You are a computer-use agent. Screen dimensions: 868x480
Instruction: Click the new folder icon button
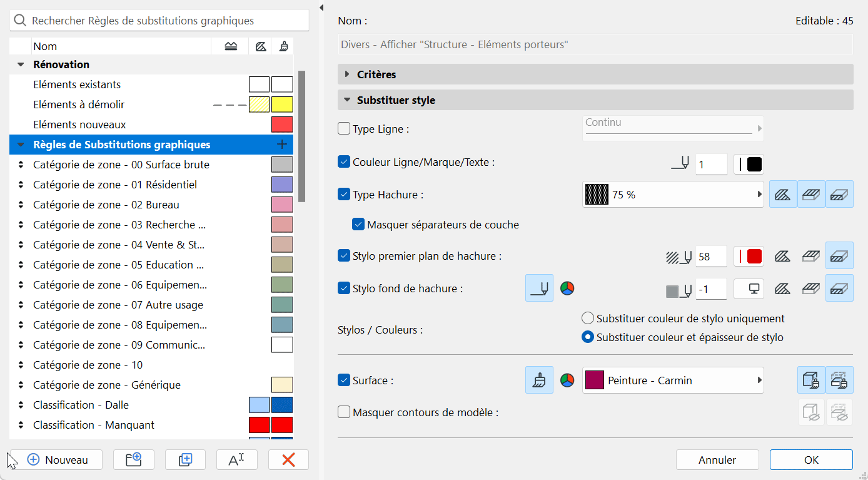[x=134, y=459]
